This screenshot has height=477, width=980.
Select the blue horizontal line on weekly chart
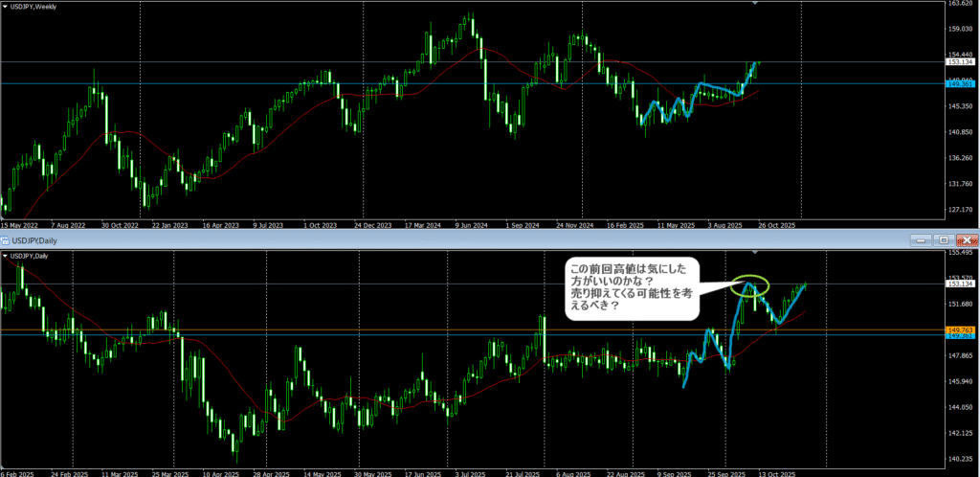click(287, 84)
